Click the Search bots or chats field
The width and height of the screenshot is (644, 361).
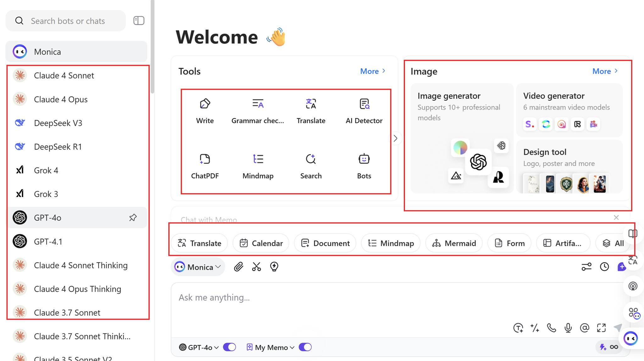pos(68,21)
